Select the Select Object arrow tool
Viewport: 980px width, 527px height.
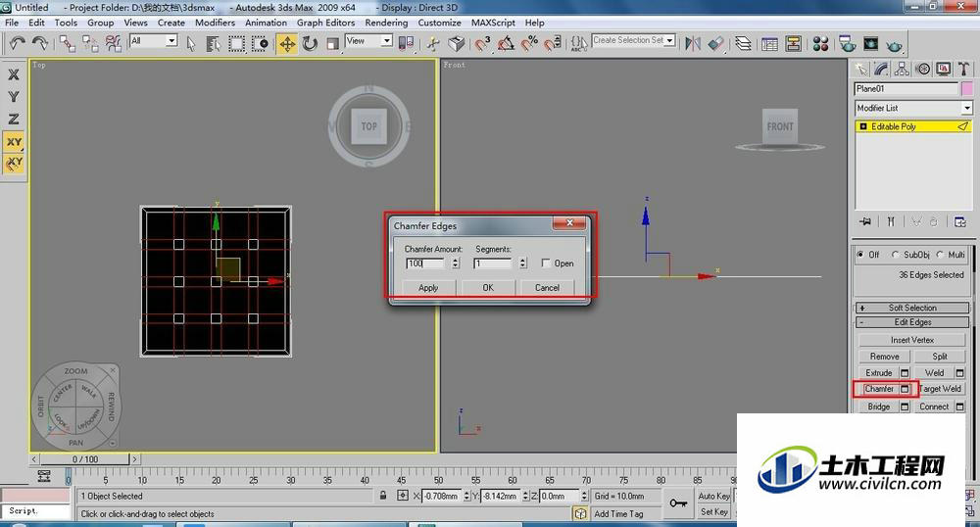[x=191, y=44]
